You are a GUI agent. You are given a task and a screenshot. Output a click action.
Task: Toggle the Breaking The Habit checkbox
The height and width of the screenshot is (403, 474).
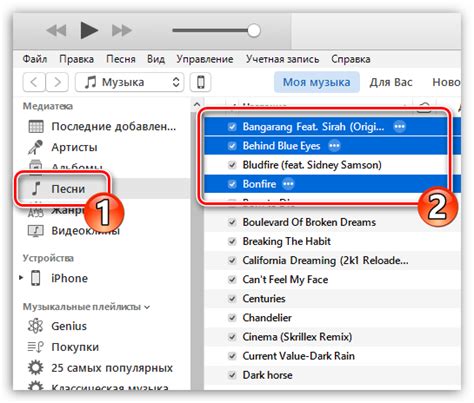click(x=232, y=241)
